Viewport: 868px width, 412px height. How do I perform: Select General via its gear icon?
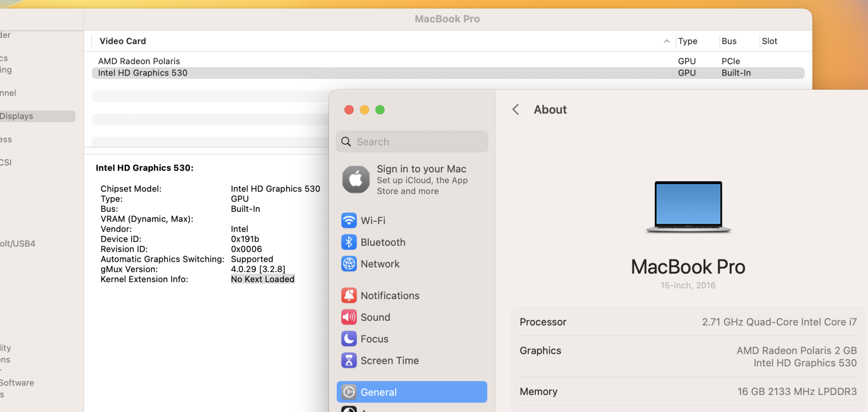(x=349, y=392)
